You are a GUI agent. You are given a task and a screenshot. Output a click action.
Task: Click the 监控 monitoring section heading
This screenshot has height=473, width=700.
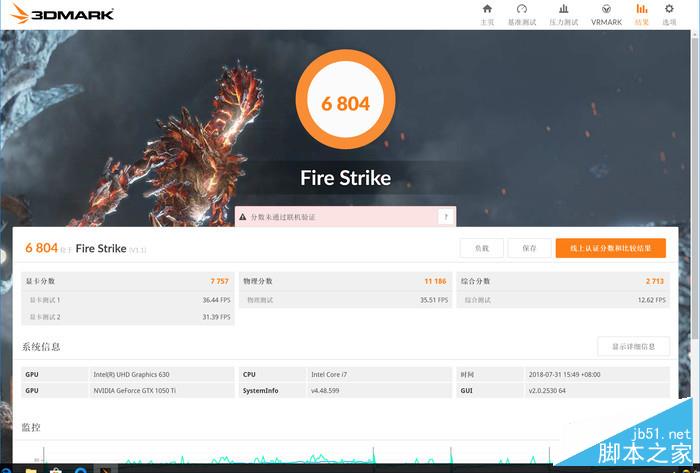pos(31,427)
